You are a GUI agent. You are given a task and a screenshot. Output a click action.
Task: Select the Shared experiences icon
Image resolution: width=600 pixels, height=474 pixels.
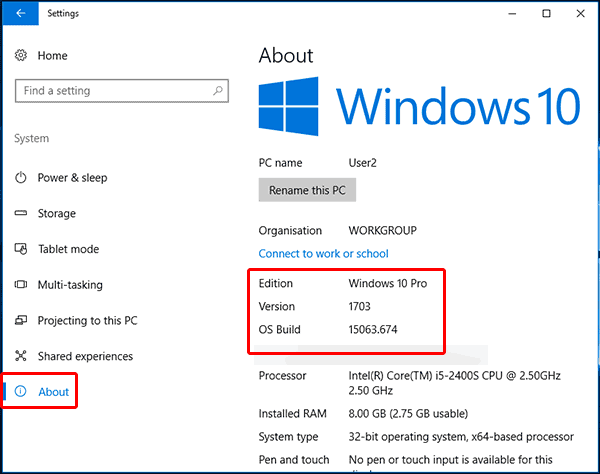21,356
